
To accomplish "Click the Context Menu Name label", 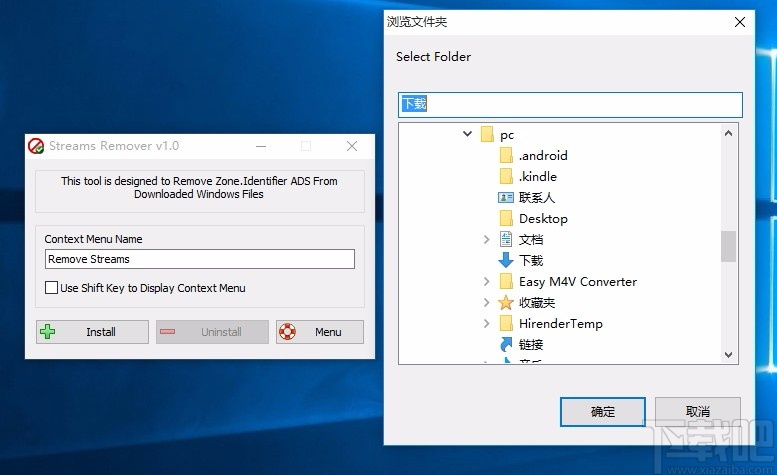I will tap(93, 239).
